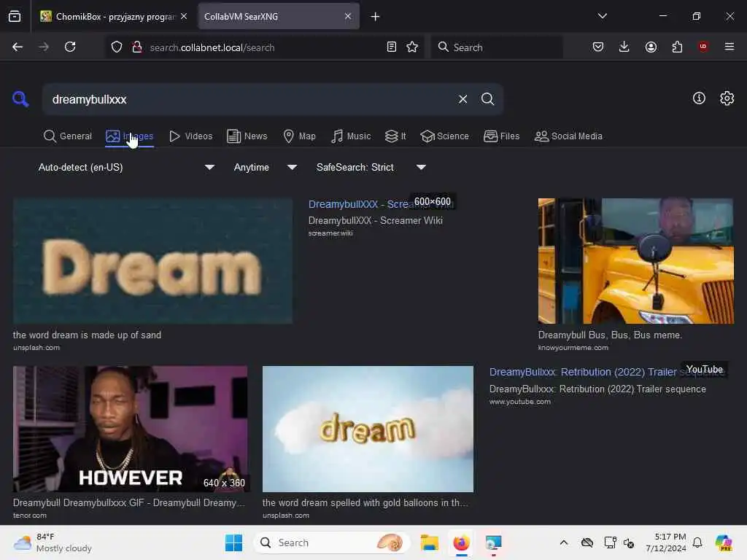Screen dimensions: 747x560
Task: Switch to the Files category
Action: click(x=502, y=136)
